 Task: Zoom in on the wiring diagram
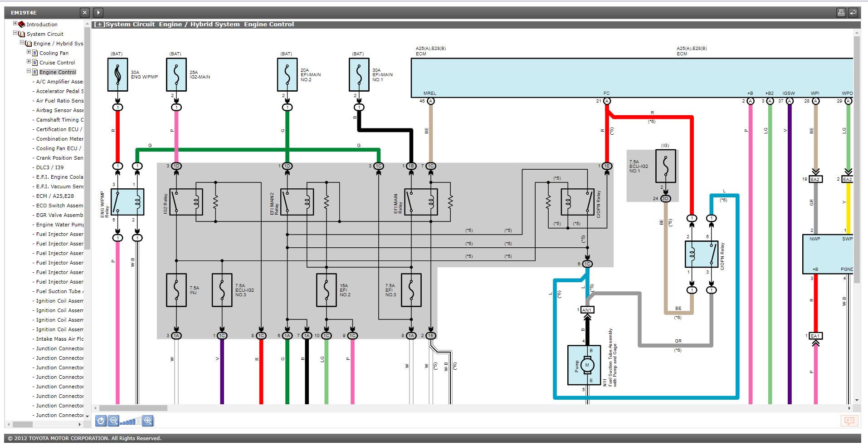point(148,421)
